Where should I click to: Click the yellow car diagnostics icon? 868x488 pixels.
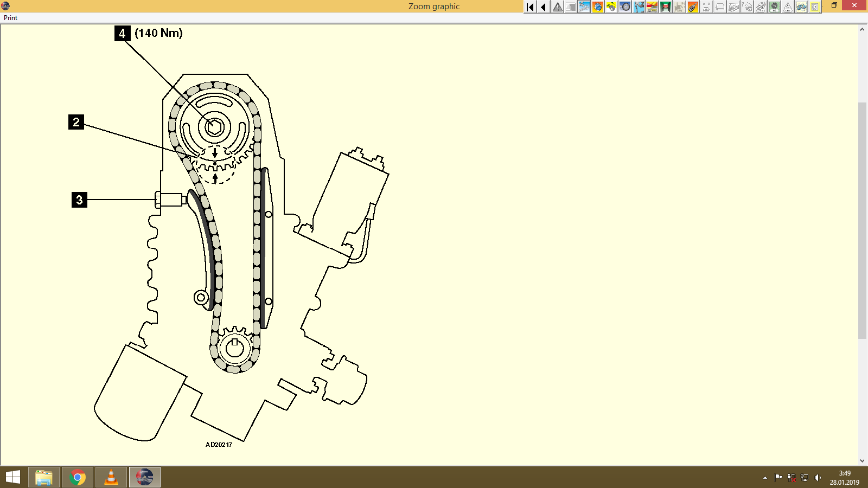611,7
